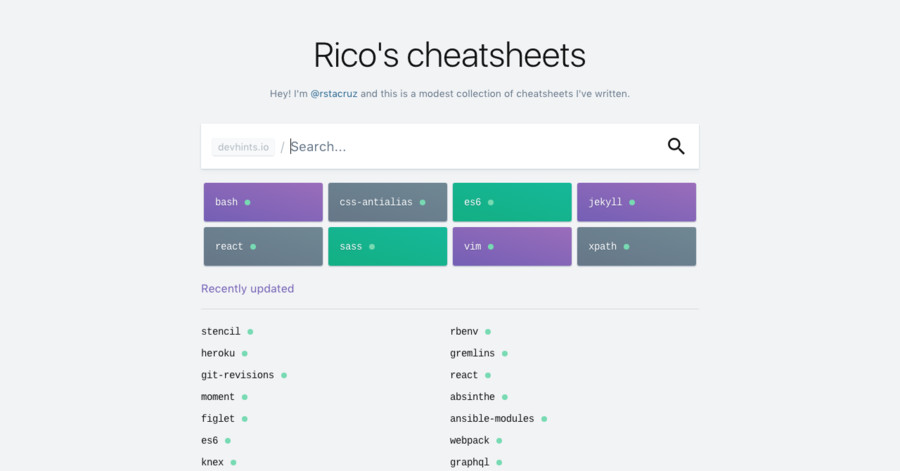This screenshot has width=900, height=471.
Task: Click the Search input field
Action: click(x=470, y=146)
